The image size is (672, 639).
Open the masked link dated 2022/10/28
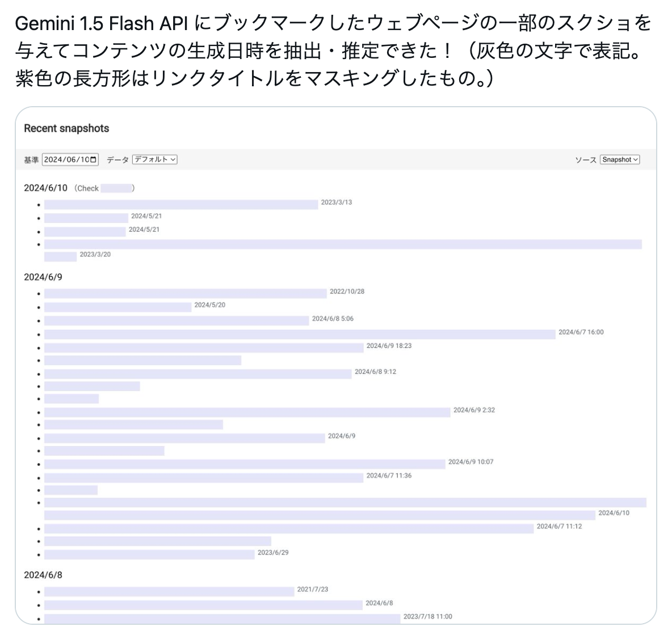[185, 293]
